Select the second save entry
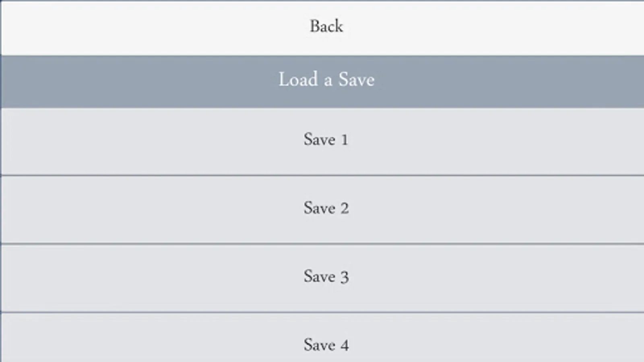 pyautogui.click(x=326, y=209)
